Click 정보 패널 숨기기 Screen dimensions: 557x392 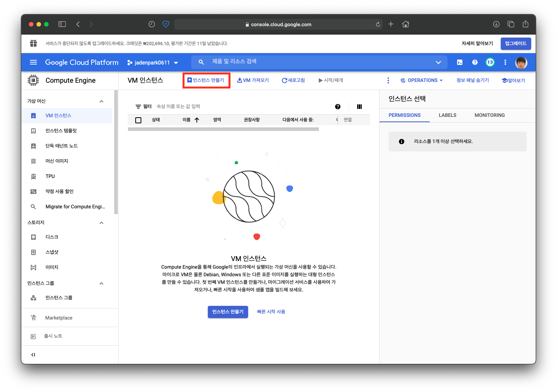[x=473, y=80]
